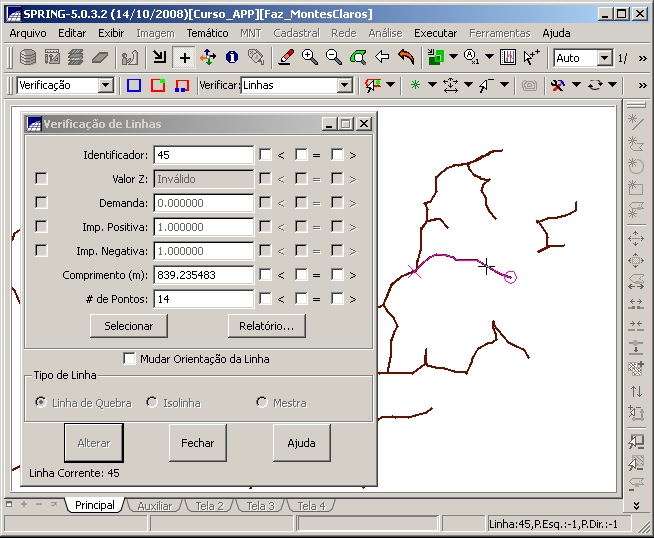The height and width of the screenshot is (538, 654).
Task: Open the database cylinder icon
Action: click(x=28, y=58)
